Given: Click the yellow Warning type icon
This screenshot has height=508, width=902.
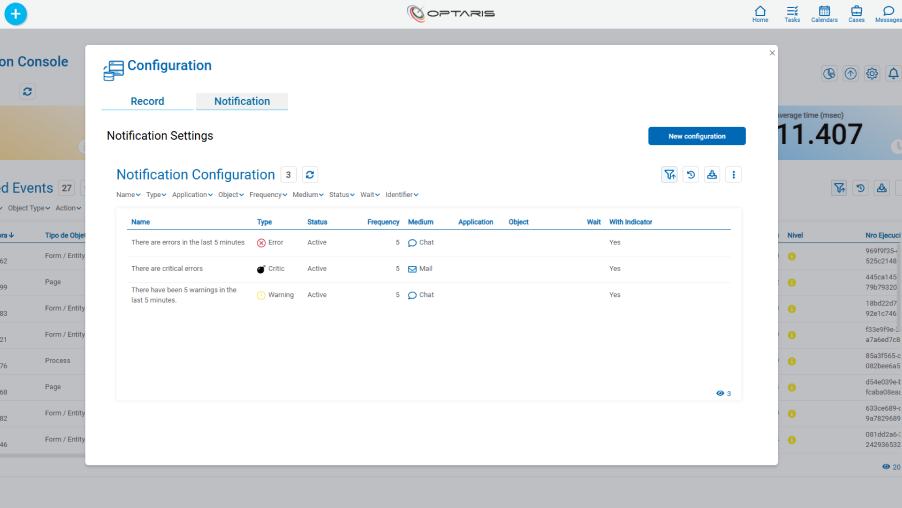Looking at the screenshot, I should click(x=261, y=295).
